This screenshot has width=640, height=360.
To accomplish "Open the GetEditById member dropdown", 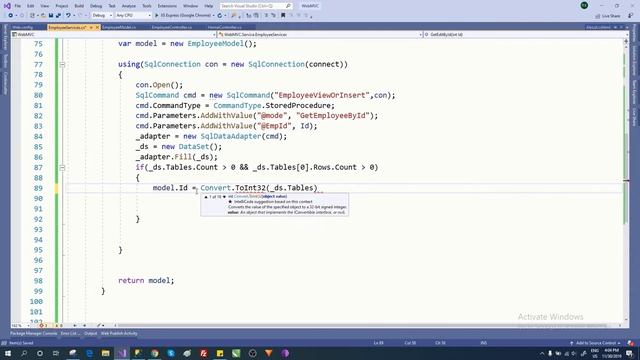I will pyautogui.click(x=526, y=35).
